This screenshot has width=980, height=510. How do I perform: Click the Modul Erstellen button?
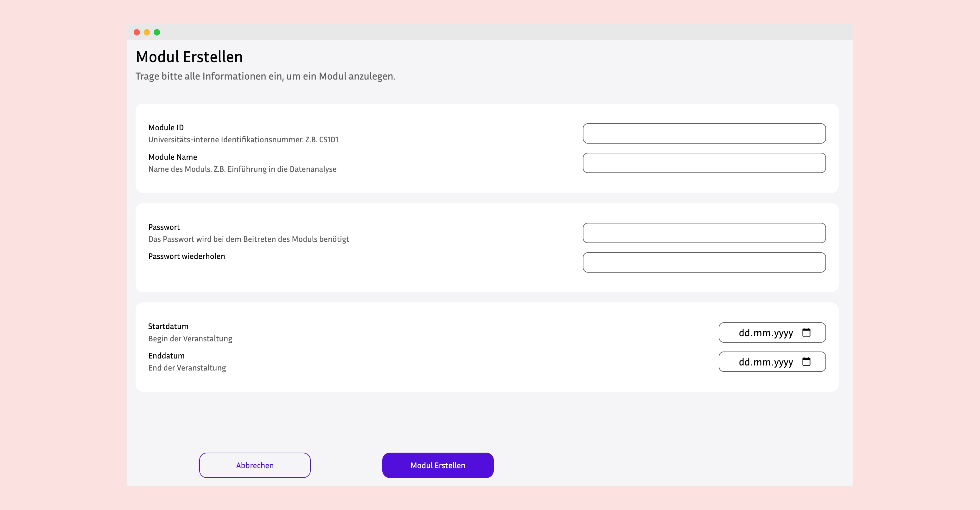[437, 465]
